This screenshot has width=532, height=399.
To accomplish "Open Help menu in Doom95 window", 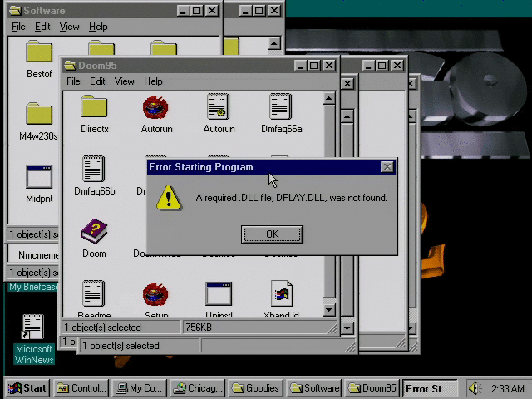I will pyautogui.click(x=153, y=81).
